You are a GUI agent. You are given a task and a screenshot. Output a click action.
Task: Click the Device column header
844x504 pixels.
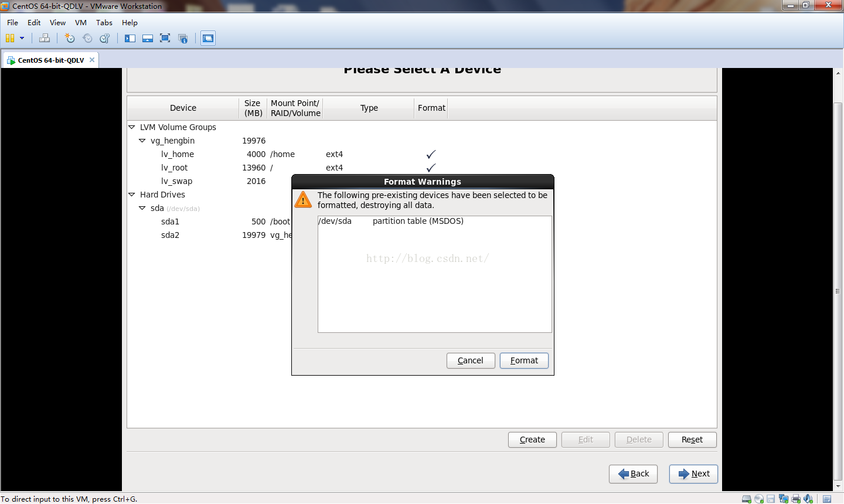183,108
